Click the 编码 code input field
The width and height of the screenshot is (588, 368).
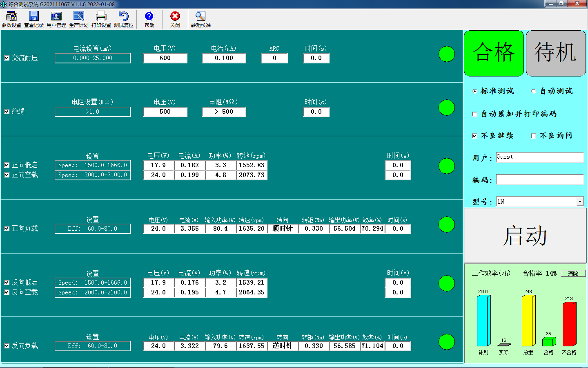539,180
